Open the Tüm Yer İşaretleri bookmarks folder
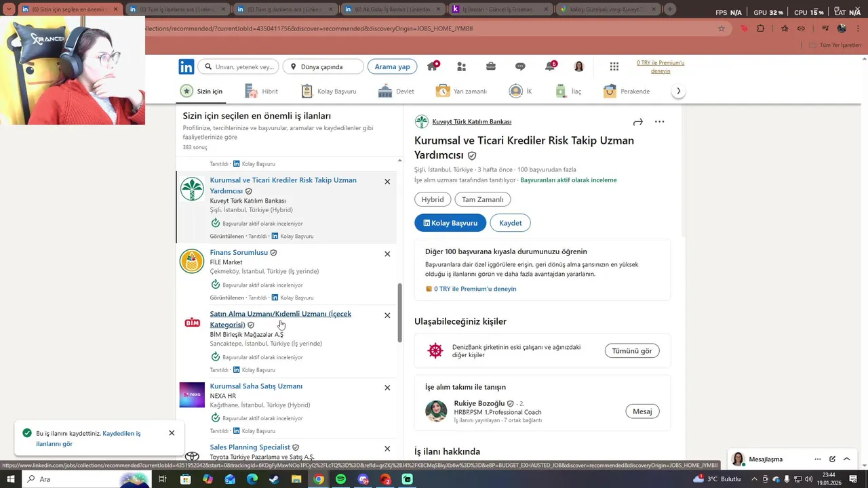The width and height of the screenshot is (868, 488). pos(835,45)
